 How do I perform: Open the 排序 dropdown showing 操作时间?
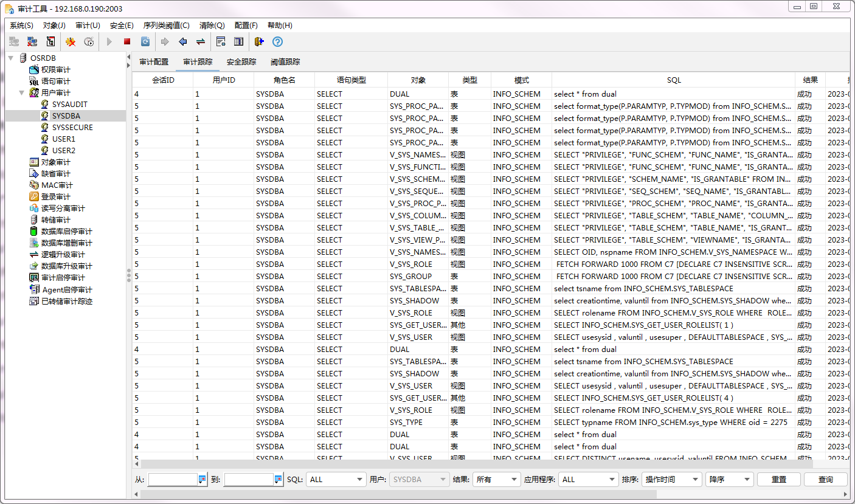click(x=671, y=479)
